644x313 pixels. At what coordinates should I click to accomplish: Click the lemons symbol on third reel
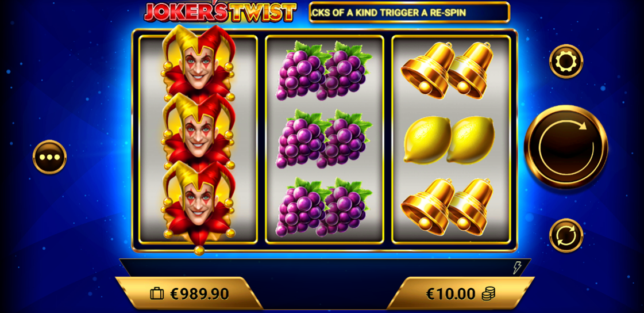click(x=449, y=140)
